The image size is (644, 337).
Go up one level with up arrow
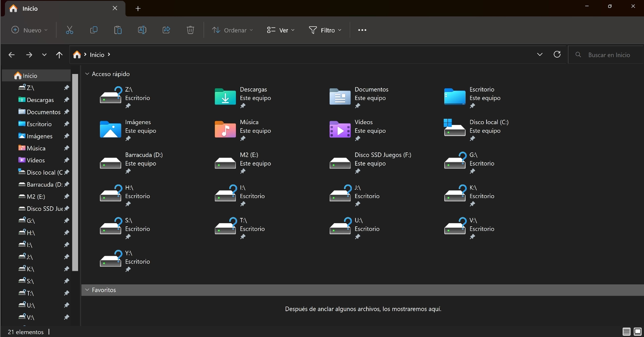tap(59, 55)
